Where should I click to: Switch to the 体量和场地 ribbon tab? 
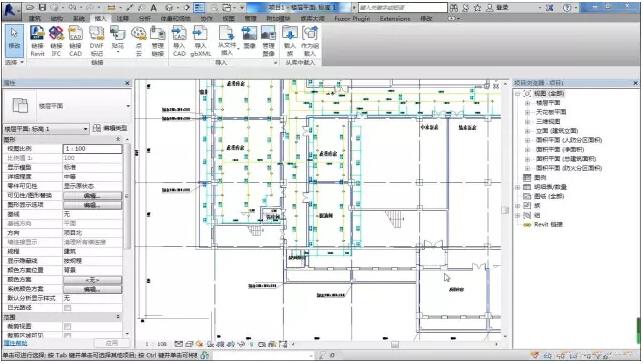[176, 18]
